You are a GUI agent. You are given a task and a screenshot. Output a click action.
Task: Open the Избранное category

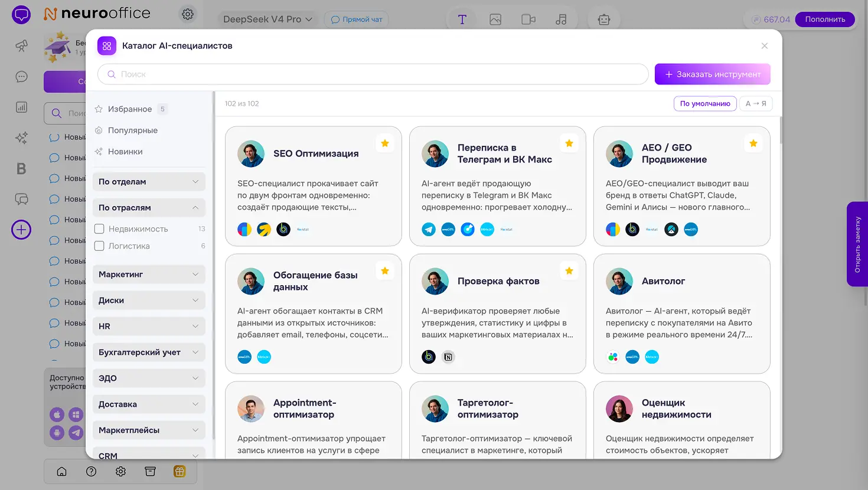(131, 109)
